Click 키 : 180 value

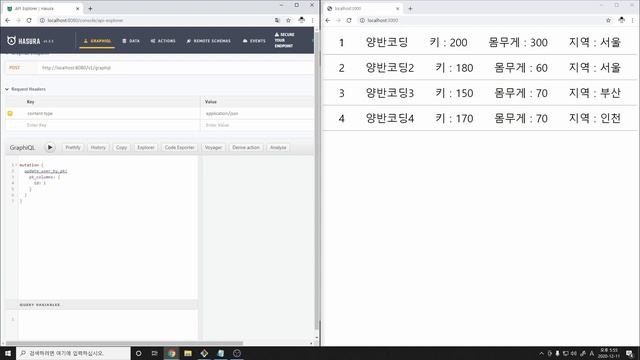click(454, 67)
